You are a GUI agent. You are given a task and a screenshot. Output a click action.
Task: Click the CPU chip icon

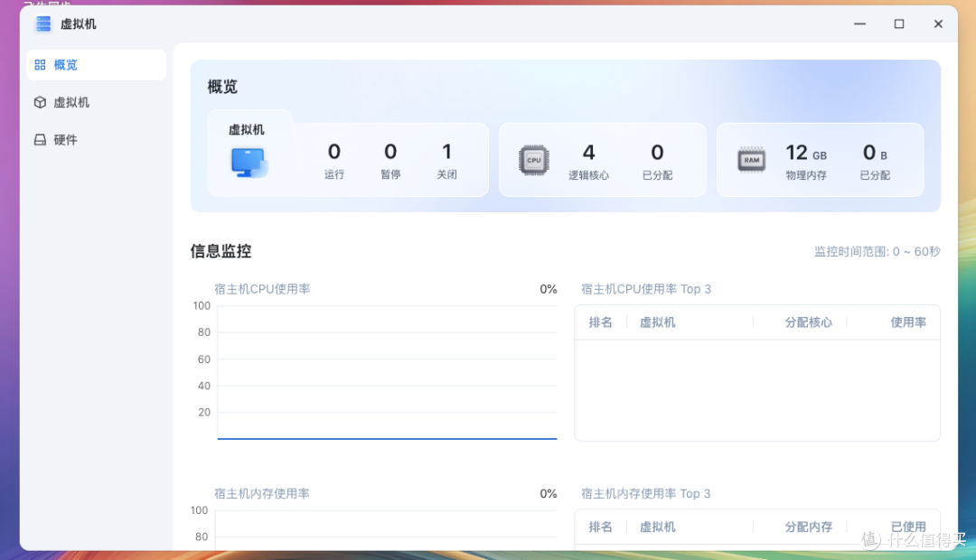click(534, 160)
